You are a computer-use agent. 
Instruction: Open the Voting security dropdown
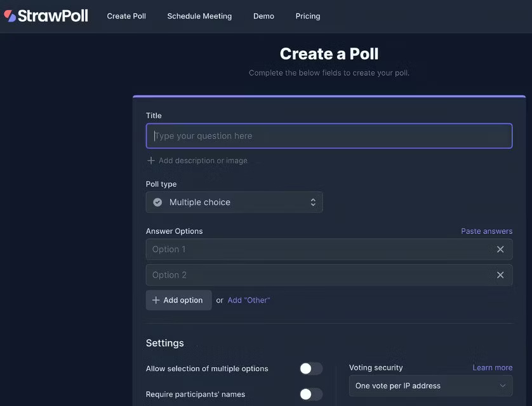pos(430,386)
